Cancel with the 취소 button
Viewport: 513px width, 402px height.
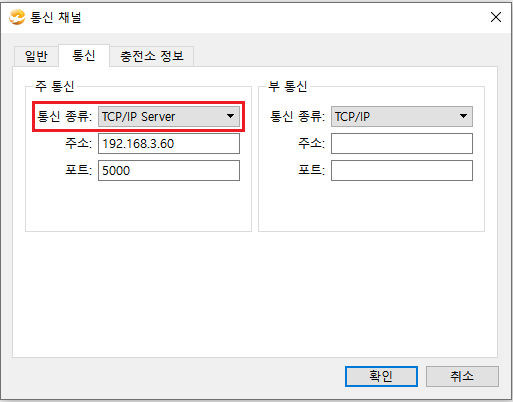pyautogui.click(x=462, y=377)
